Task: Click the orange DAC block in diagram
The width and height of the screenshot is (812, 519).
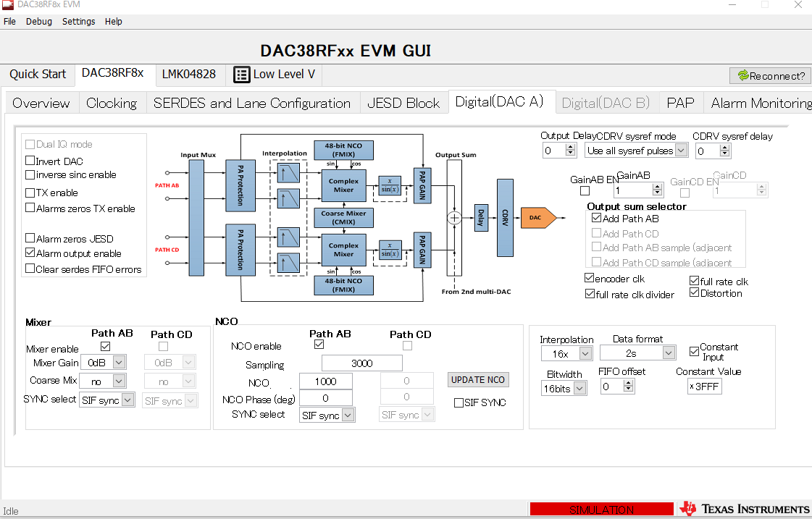Action: click(539, 218)
